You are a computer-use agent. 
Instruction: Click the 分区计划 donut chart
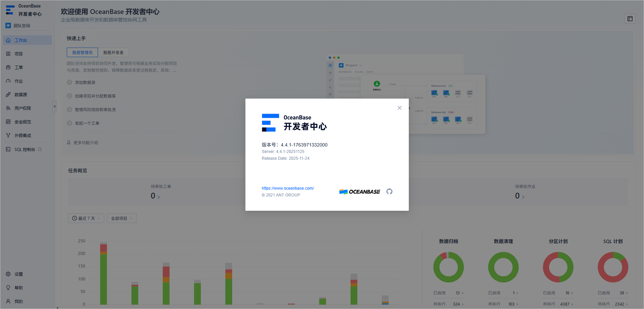(558, 267)
